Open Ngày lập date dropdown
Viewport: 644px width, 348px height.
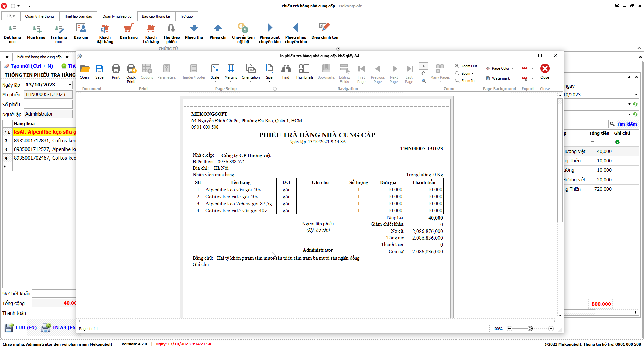[70, 85]
